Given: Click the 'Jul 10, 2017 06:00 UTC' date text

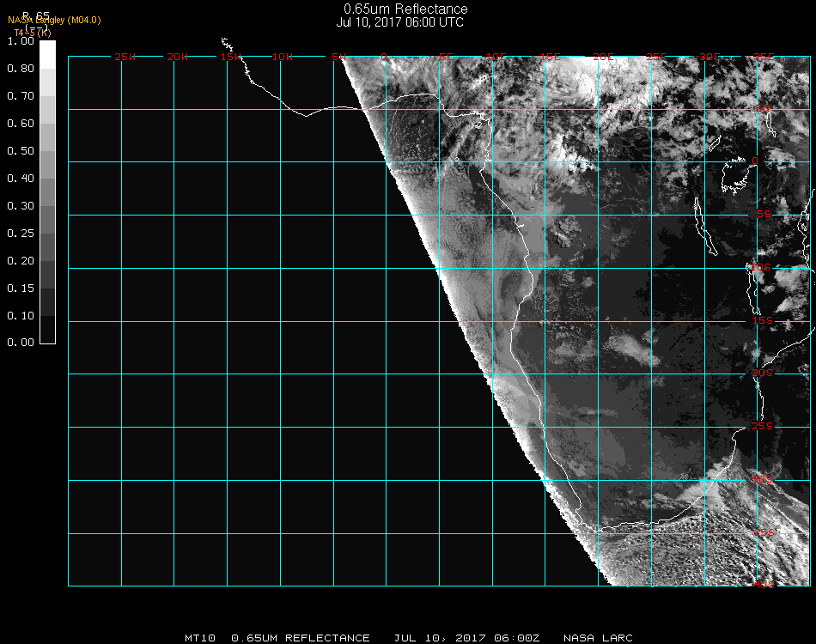Looking at the screenshot, I should point(399,22).
